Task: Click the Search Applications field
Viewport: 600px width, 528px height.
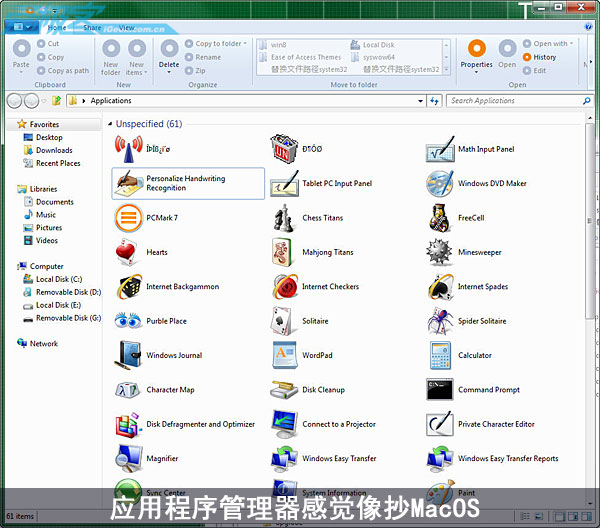Action: pyautogui.click(x=516, y=101)
